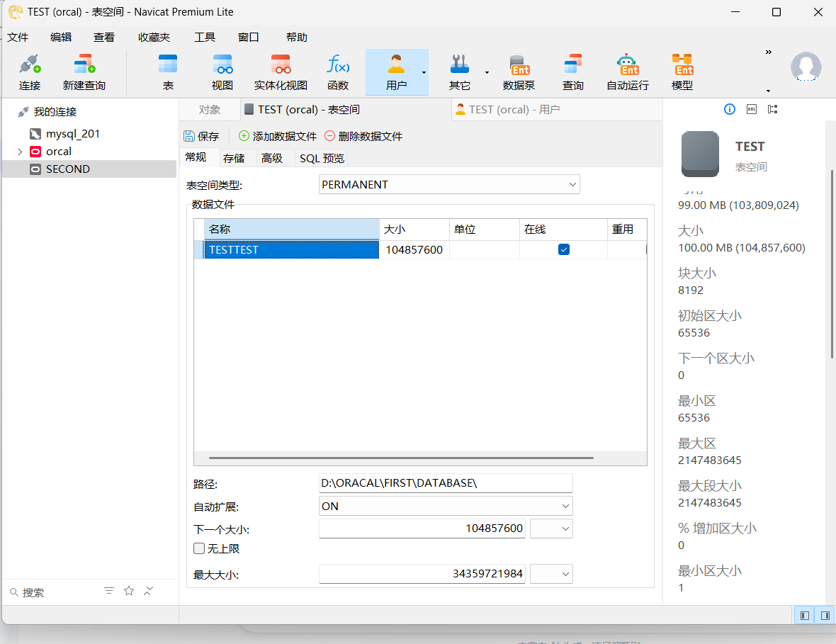Open 自动扩展 ON dropdown

pos(446,506)
